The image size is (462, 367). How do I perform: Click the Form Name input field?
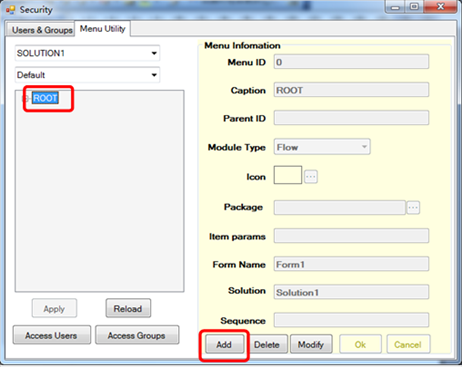351,264
